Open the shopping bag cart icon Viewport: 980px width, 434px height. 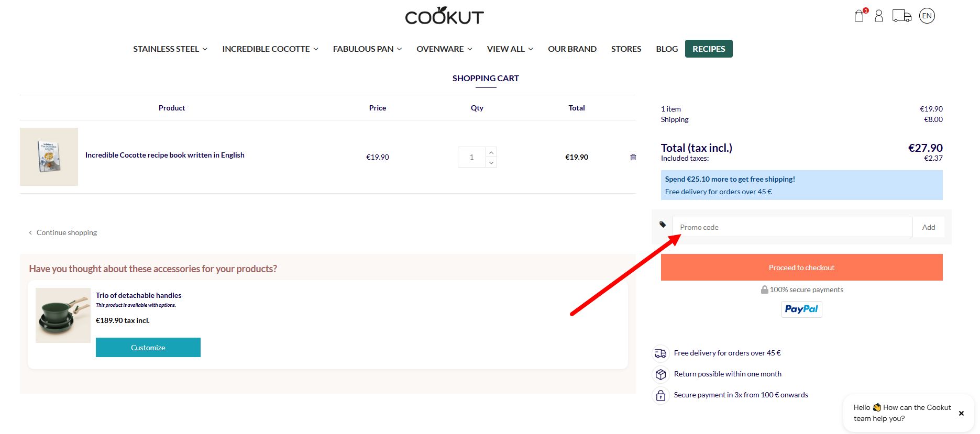pyautogui.click(x=860, y=16)
